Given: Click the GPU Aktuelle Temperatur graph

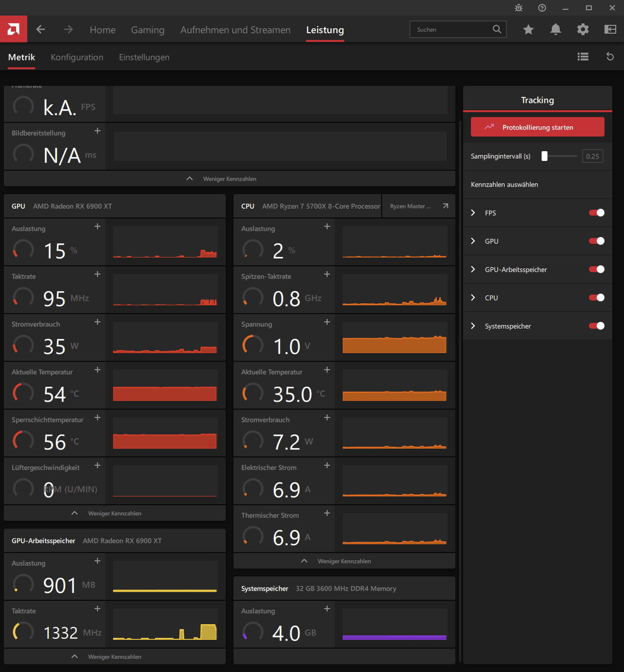Looking at the screenshot, I should 165,385.
